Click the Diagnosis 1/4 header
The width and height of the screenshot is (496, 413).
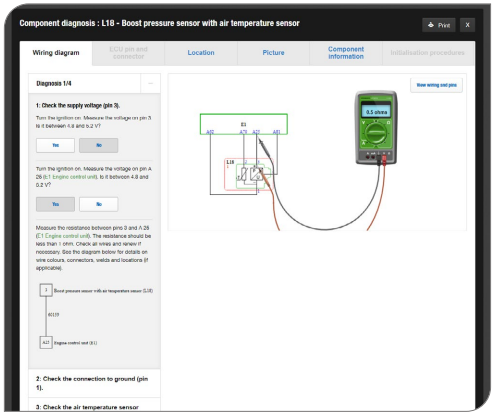coord(85,83)
